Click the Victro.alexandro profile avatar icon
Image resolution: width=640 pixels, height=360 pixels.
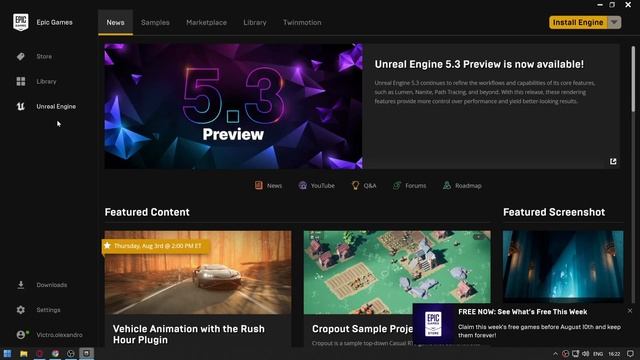coord(22,334)
